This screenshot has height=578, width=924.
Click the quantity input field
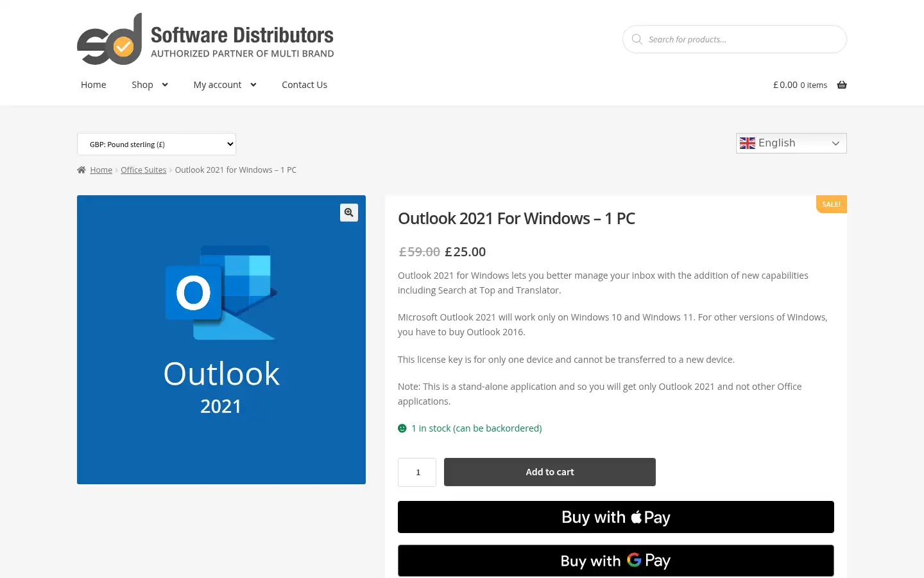(x=417, y=472)
